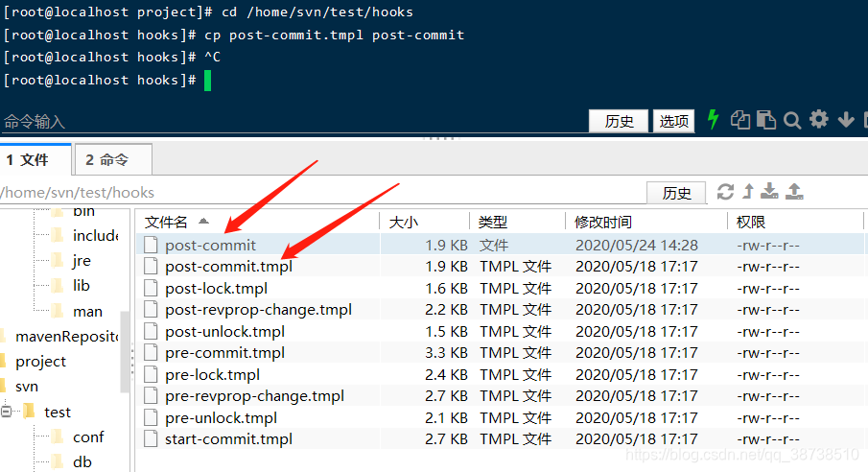Open the man folder in tree

[x=87, y=312]
